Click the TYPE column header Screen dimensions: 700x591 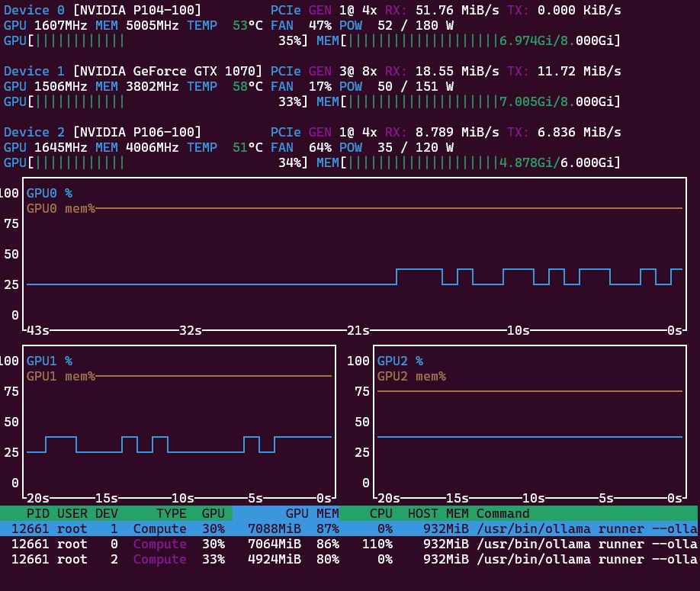click(172, 513)
